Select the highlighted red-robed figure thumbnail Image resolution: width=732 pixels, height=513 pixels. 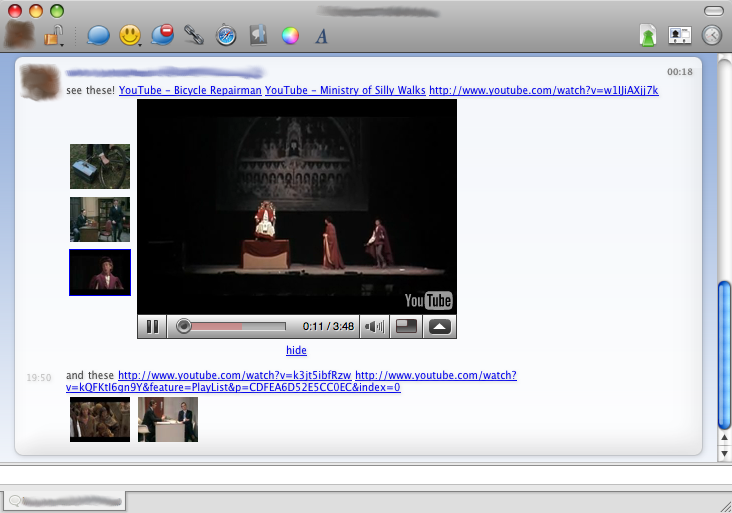click(100, 272)
